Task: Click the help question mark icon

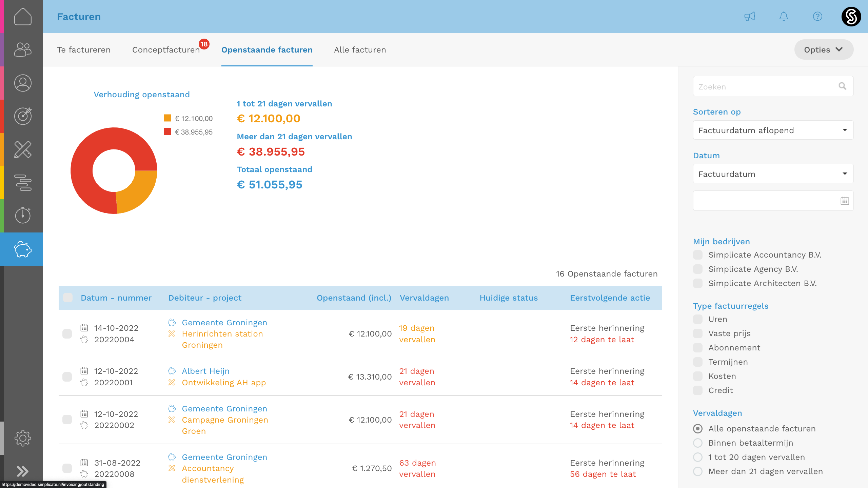Action: click(817, 16)
